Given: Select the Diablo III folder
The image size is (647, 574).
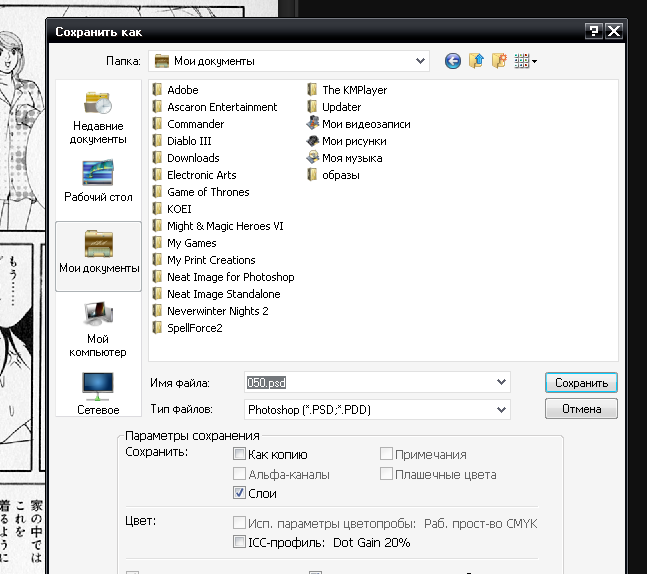Looking at the screenshot, I should pos(182,141).
